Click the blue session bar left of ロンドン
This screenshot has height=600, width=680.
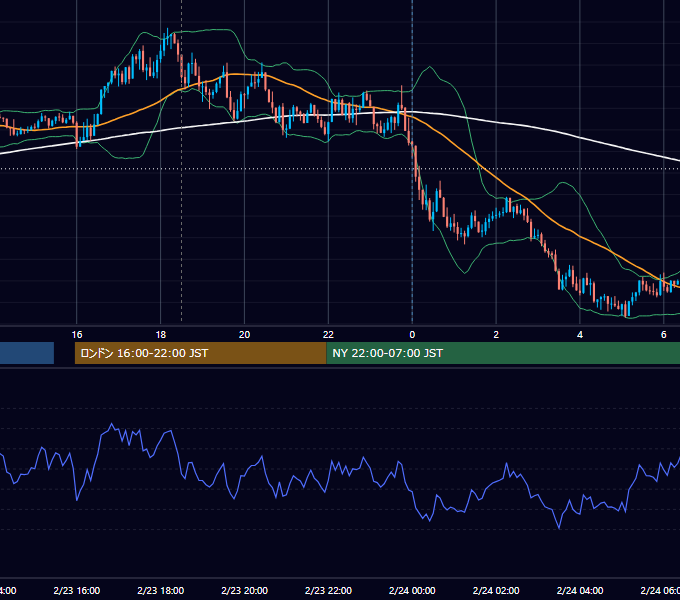27,353
